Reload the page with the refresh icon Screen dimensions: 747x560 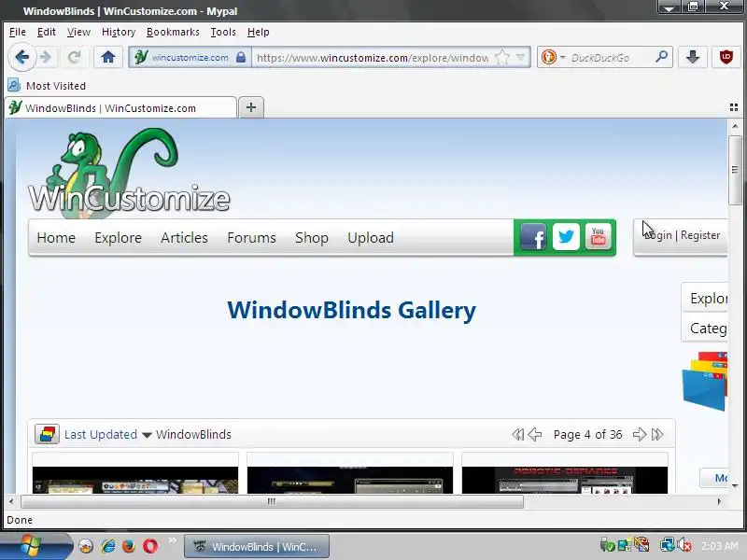pyautogui.click(x=74, y=58)
